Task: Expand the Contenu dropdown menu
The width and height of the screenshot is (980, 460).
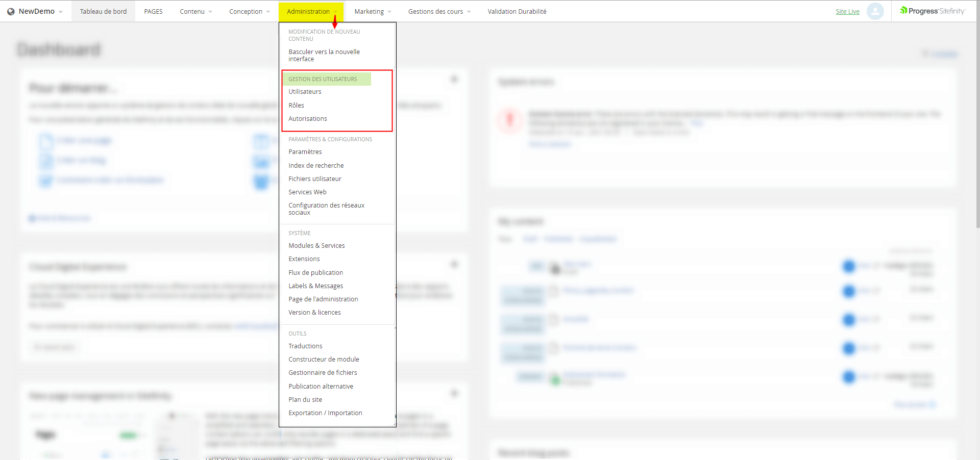Action: (x=195, y=12)
